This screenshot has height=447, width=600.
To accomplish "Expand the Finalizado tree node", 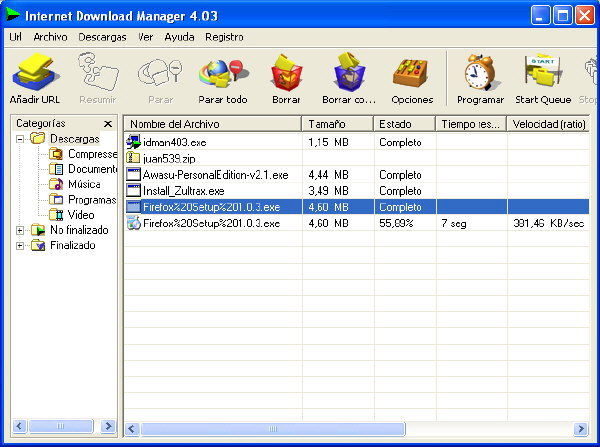I will [x=20, y=246].
